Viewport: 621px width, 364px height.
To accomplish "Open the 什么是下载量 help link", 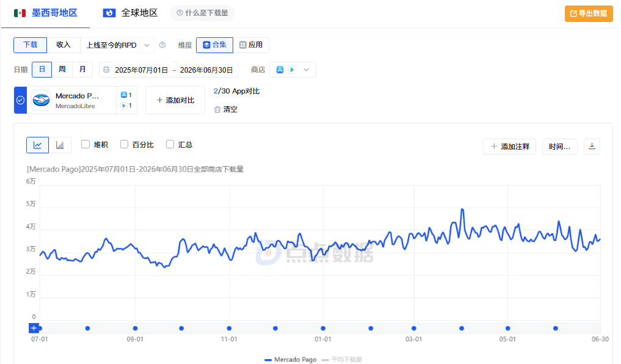I will 202,13.
